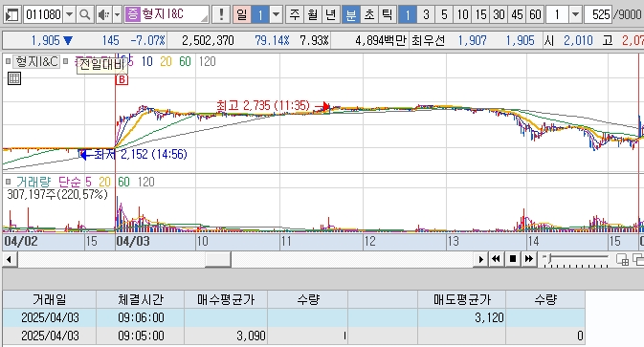Select 1-minute interval button
This screenshot has width=644, height=347.
point(407,14)
